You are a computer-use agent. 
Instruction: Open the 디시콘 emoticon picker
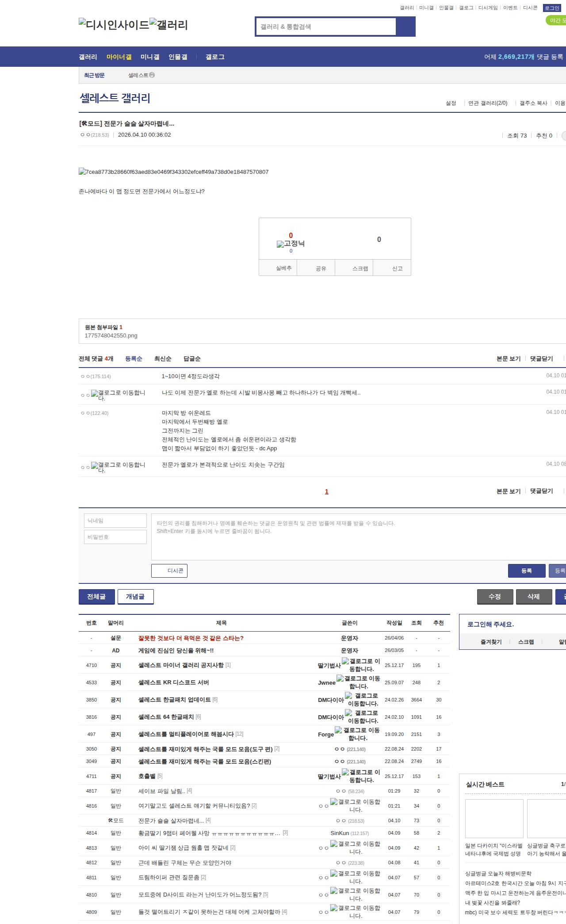pos(169,571)
